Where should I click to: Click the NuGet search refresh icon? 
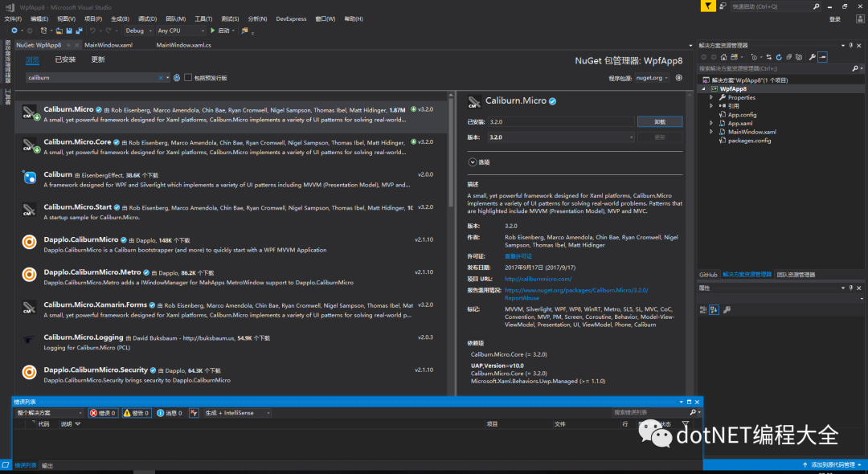177,78
